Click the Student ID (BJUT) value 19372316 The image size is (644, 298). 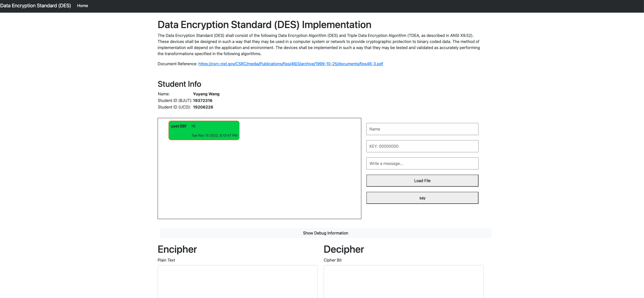click(x=202, y=100)
